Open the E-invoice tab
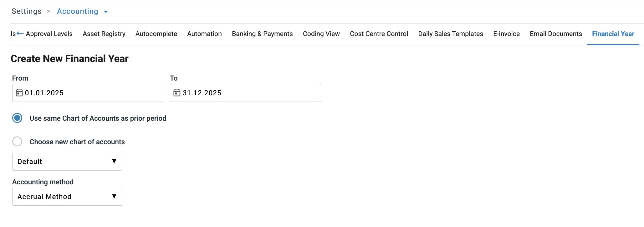This screenshot has width=644, height=227. 506,34
